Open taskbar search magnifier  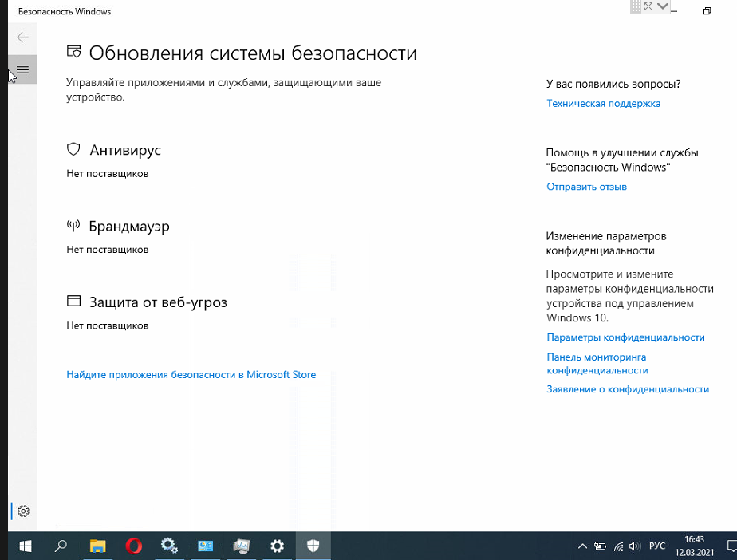click(x=61, y=546)
